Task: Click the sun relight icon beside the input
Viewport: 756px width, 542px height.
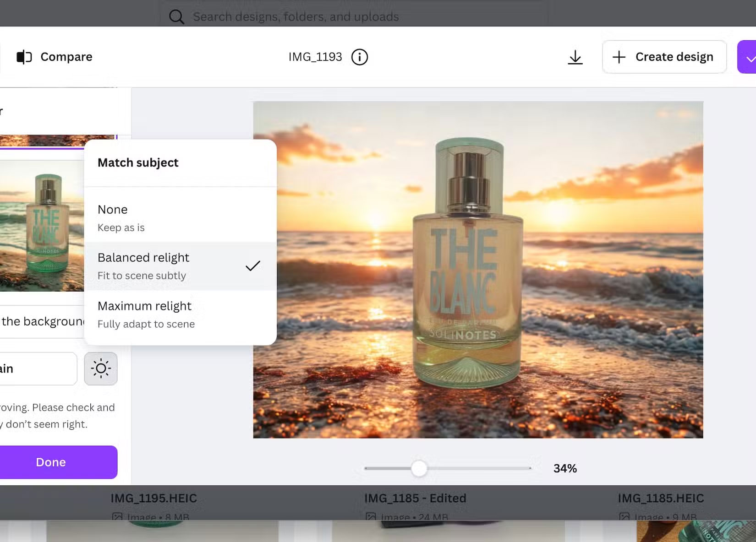Action: pyautogui.click(x=101, y=369)
